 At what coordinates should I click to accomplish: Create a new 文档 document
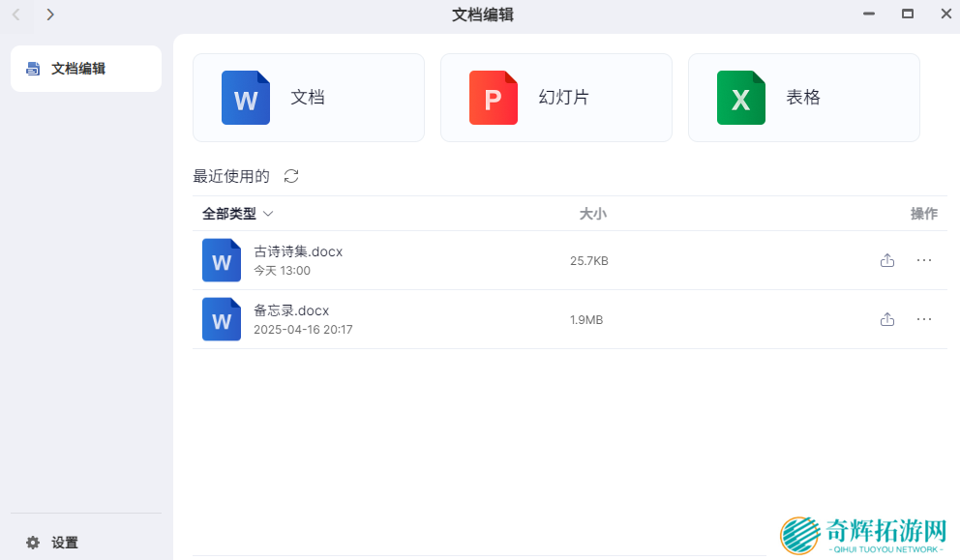pyautogui.click(x=308, y=98)
